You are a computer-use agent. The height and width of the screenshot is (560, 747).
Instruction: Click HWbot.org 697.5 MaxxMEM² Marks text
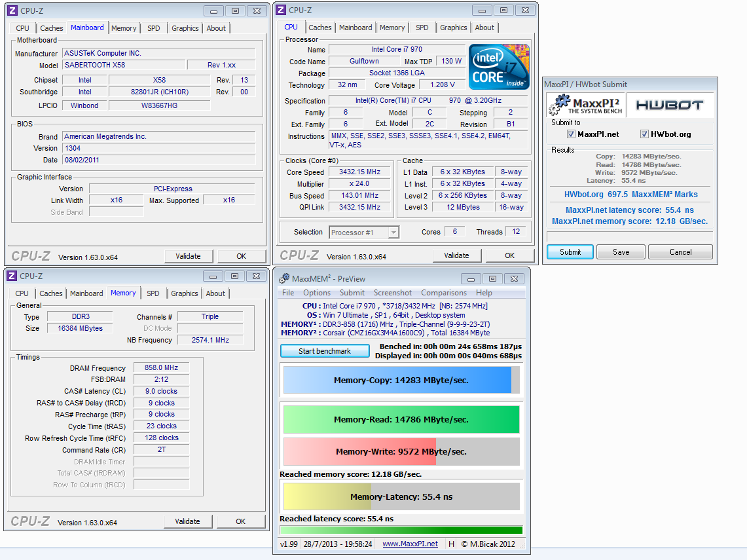630,195
